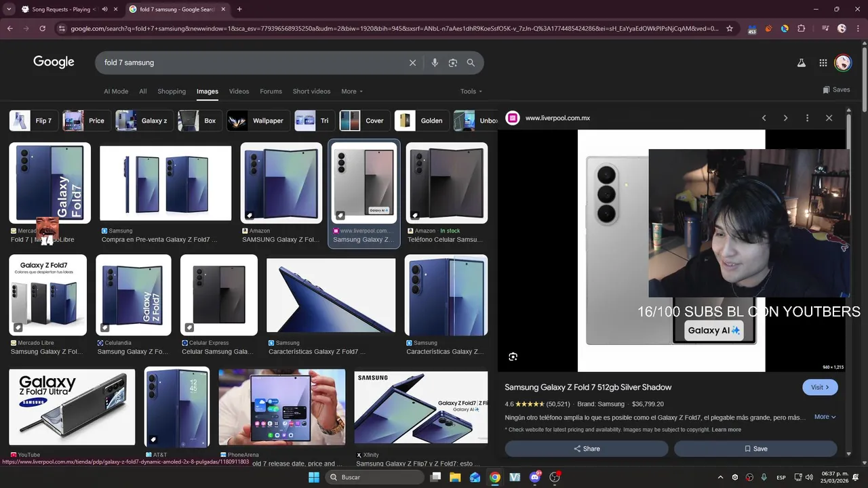Open the Tools dropdown
Screen dimensions: 868x488
pyautogui.click(x=471, y=91)
